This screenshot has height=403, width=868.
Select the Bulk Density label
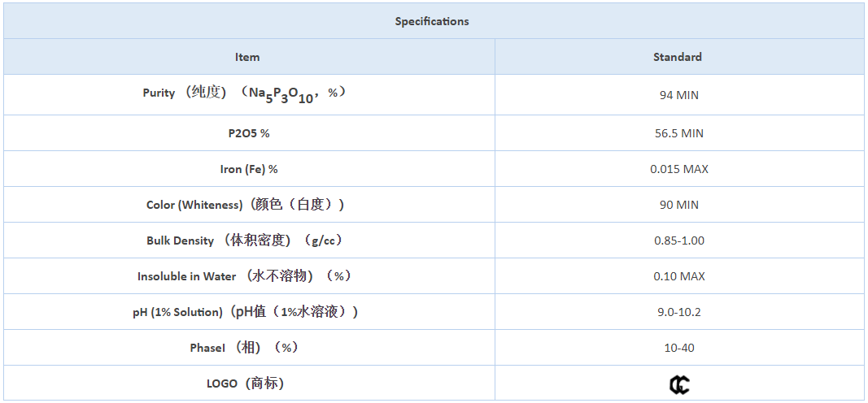(x=245, y=240)
